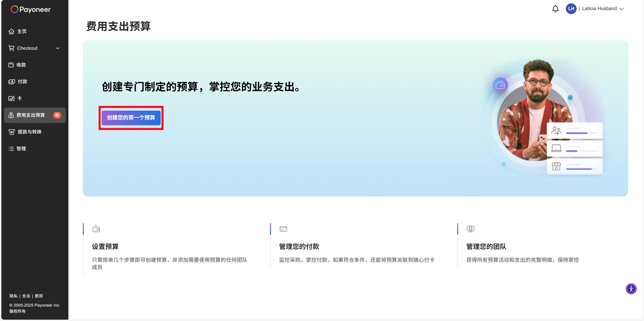Screen dimensions: 644x321
Task: Click the Laticia Husband name text
Action: click(x=599, y=9)
